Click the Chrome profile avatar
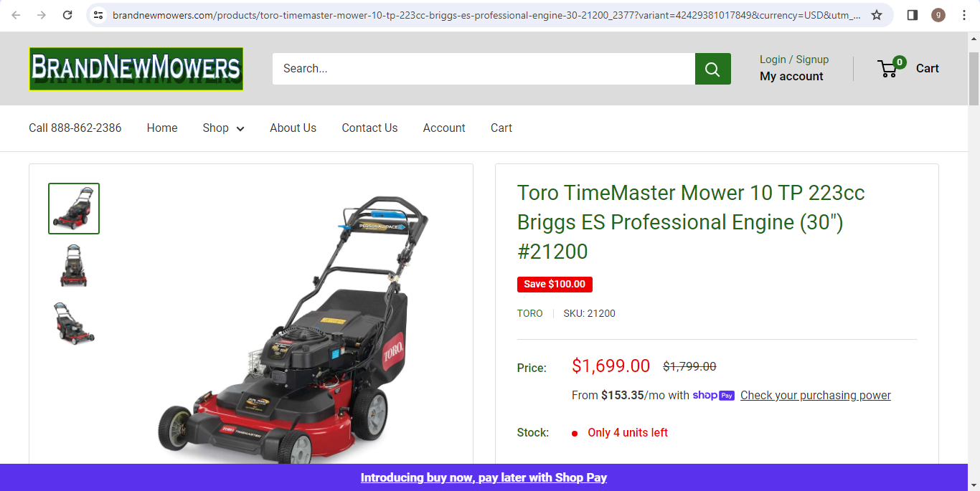 (938, 15)
